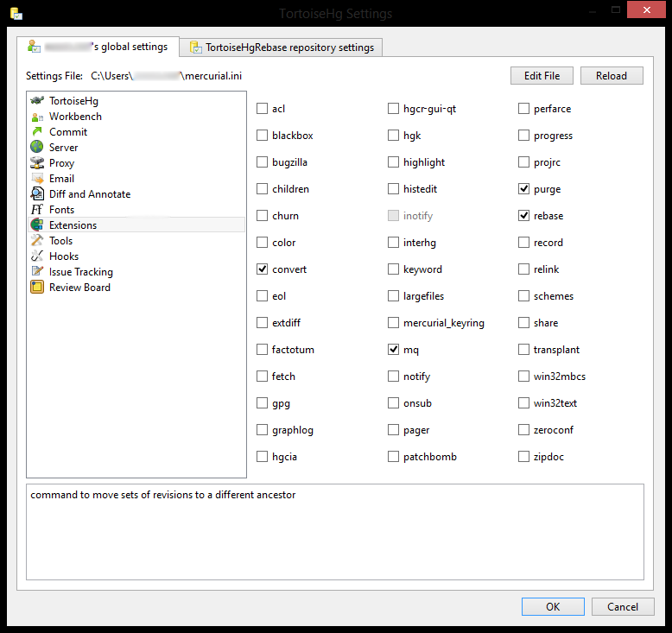The width and height of the screenshot is (672, 633).
Task: Toggle the bugzilla checkbox
Action: (x=262, y=162)
